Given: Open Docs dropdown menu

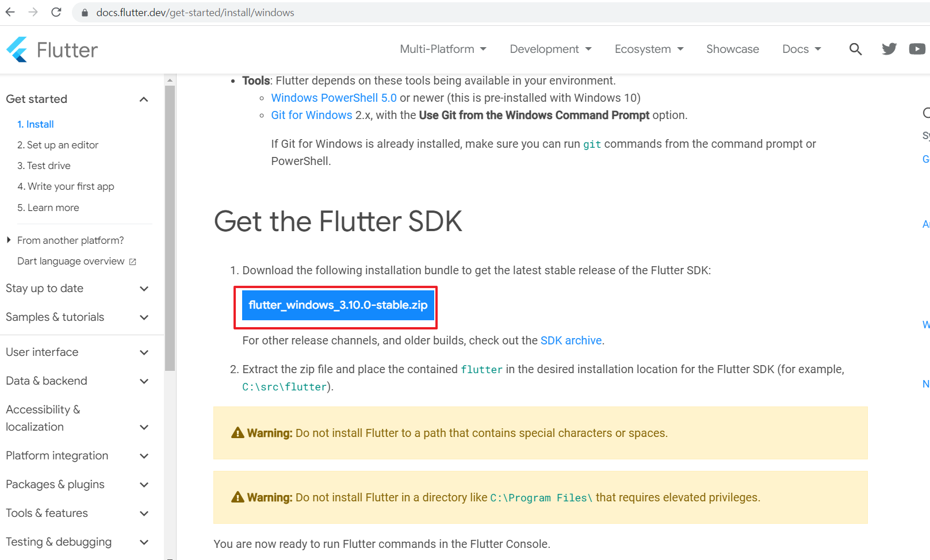Looking at the screenshot, I should [x=801, y=49].
